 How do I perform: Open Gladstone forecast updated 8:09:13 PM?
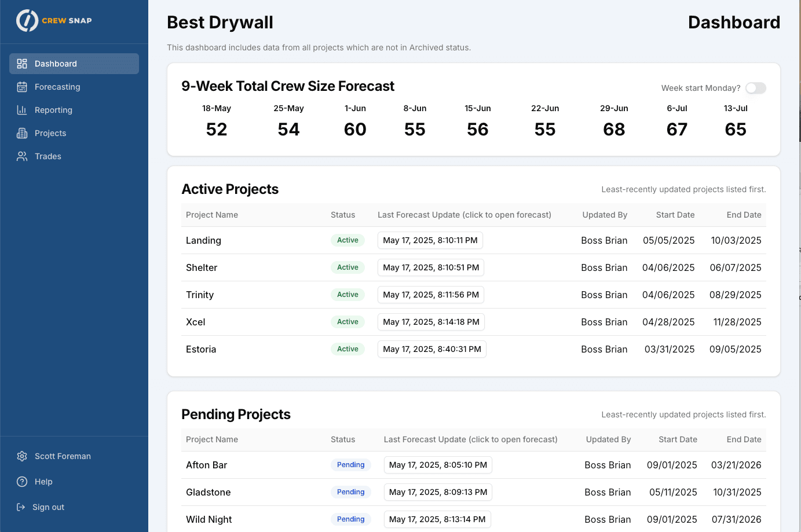coord(438,492)
